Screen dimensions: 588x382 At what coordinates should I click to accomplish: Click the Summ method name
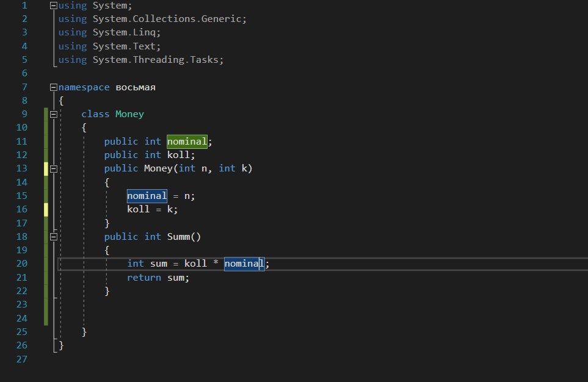coord(178,237)
